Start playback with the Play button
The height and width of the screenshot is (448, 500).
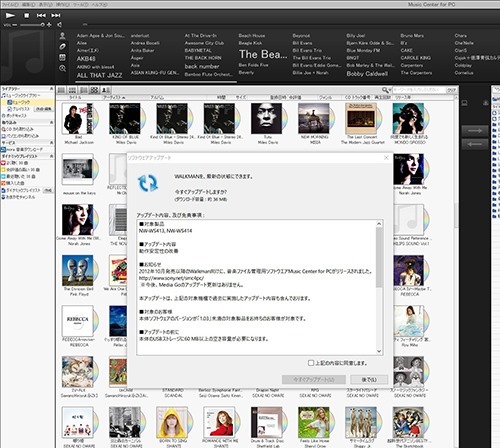coord(10,15)
